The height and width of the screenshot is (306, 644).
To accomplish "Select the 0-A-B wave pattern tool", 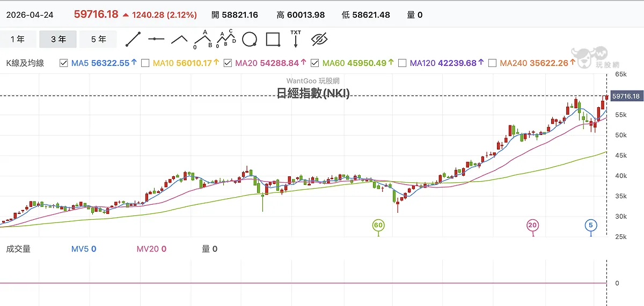I will (x=203, y=39).
